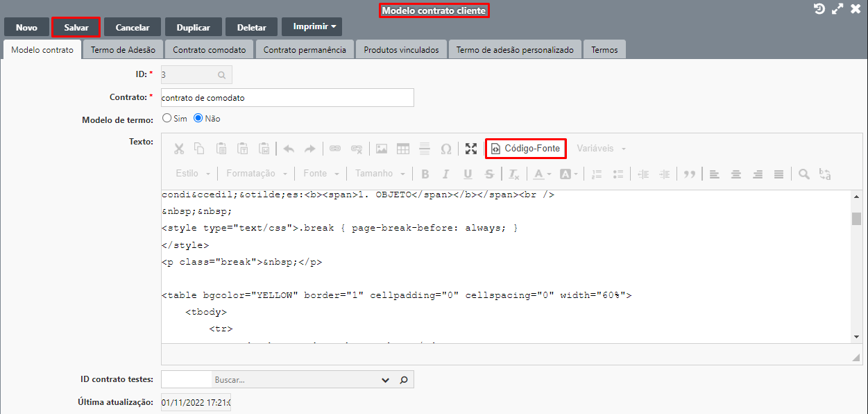868x414 pixels.
Task: Toggle Underline formatting
Action: [468, 174]
